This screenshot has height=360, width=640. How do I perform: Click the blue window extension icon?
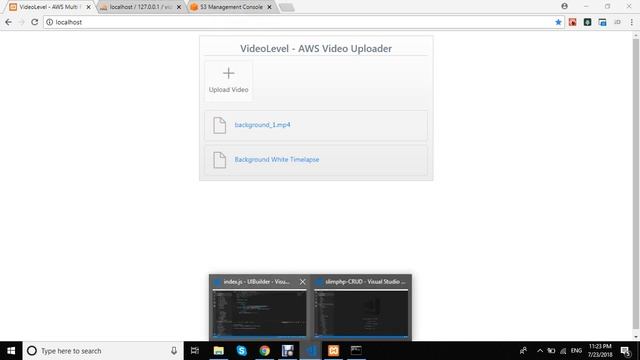602,22
